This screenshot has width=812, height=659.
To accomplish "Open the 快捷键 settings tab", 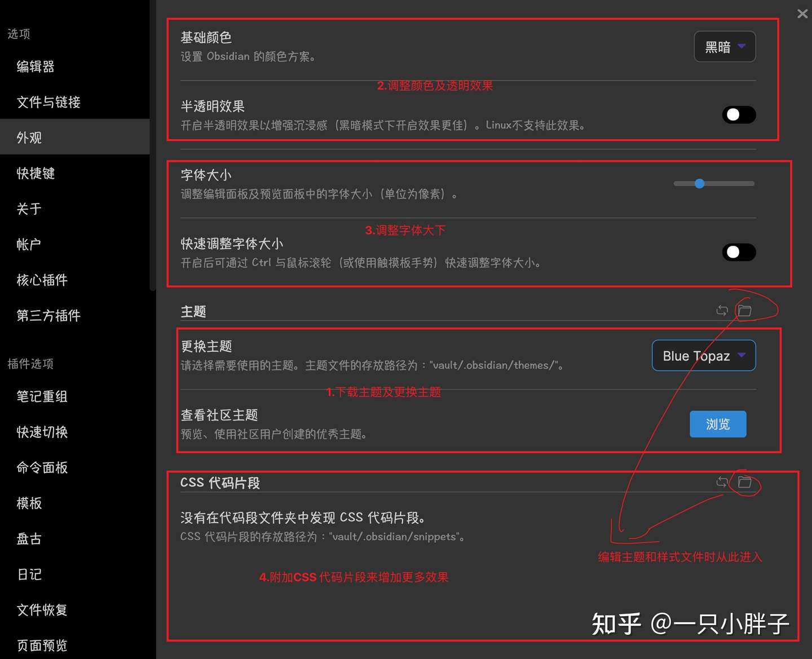I will 75,173.
